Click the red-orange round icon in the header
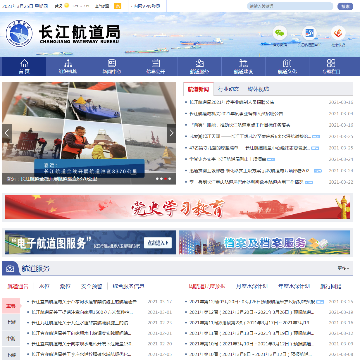The height and width of the screenshot is (360, 360). [338, 33]
